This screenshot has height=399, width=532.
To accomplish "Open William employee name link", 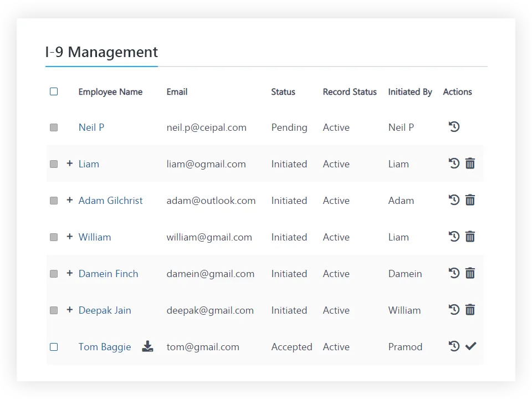I will click(95, 237).
